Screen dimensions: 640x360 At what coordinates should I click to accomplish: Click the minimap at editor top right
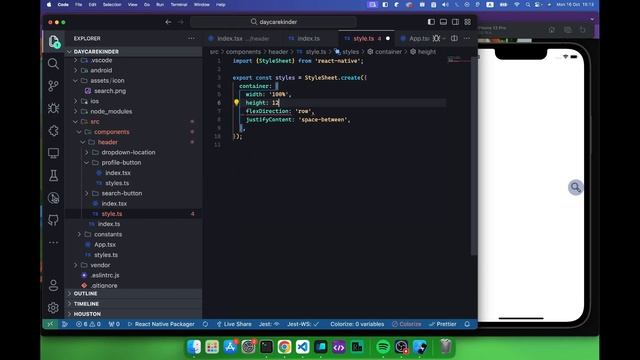coord(459,60)
